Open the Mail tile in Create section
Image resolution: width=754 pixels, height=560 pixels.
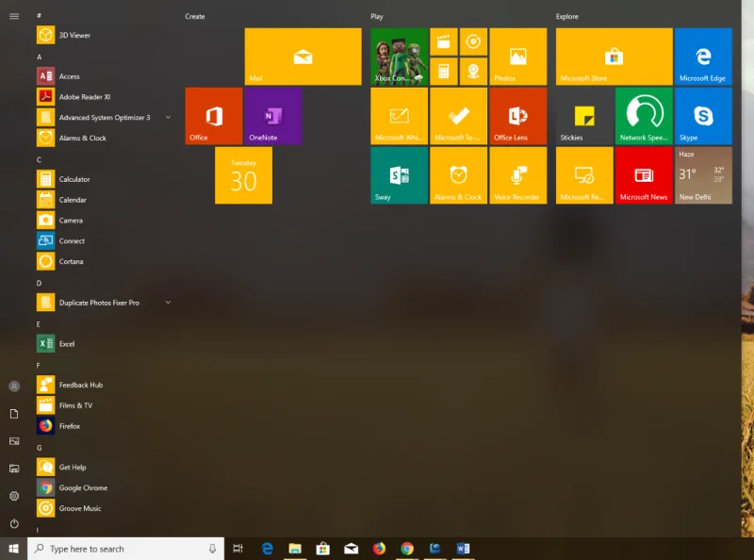point(302,56)
